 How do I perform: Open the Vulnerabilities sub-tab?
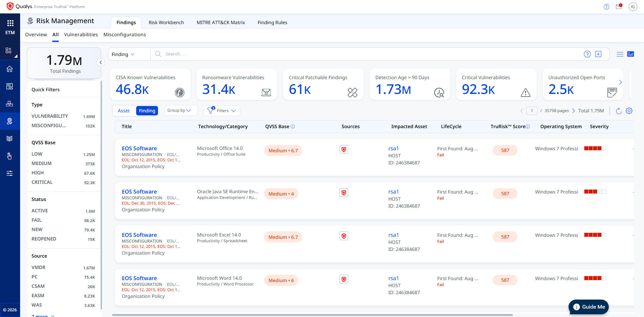(x=81, y=35)
